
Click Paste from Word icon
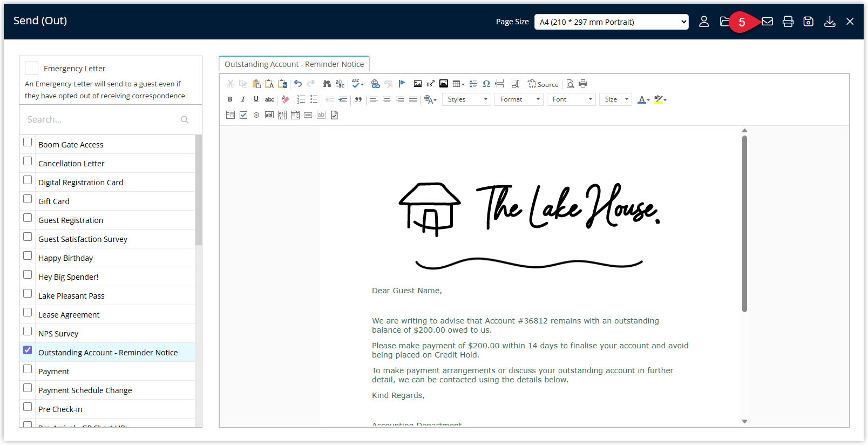[282, 84]
